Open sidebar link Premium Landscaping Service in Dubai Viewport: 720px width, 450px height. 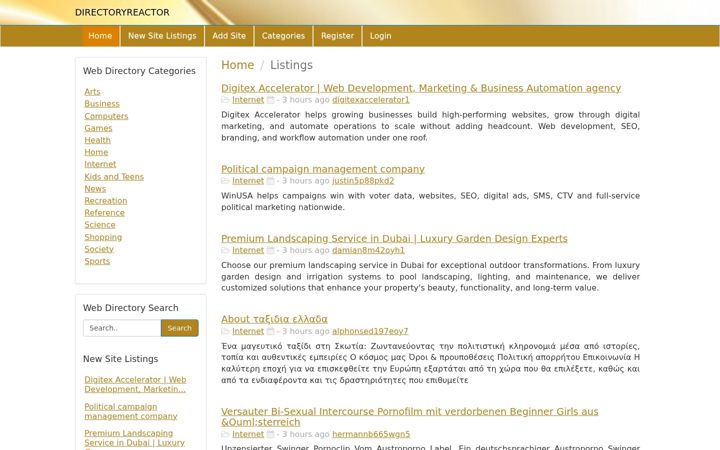tap(135, 438)
